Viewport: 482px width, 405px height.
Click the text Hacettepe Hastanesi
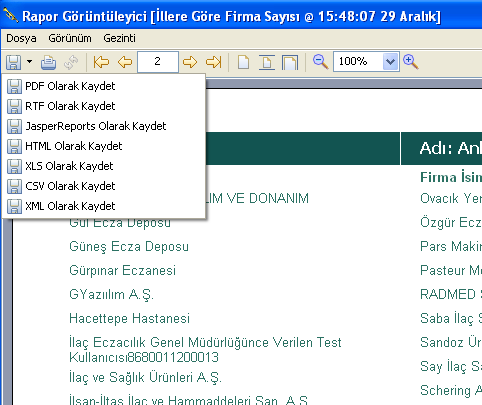(129, 319)
